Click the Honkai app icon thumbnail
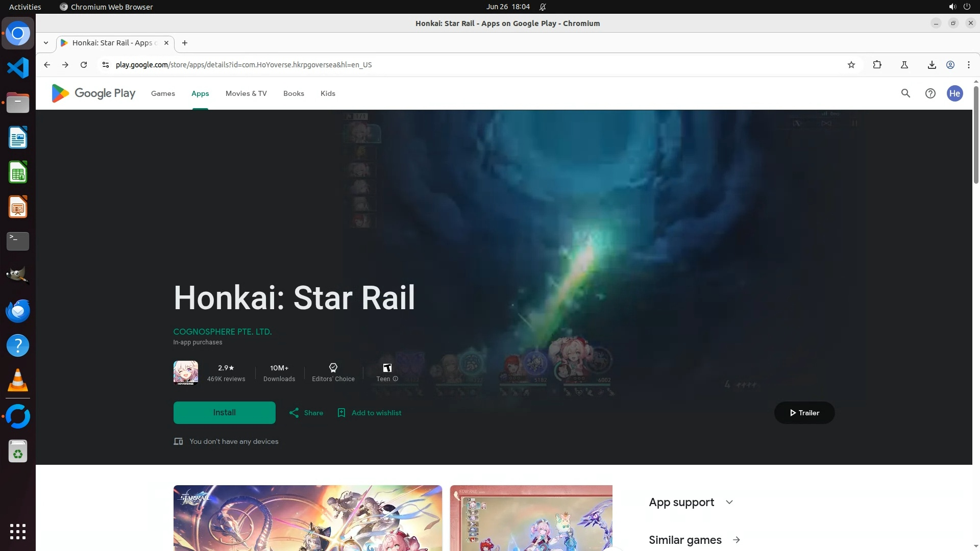 point(185,373)
